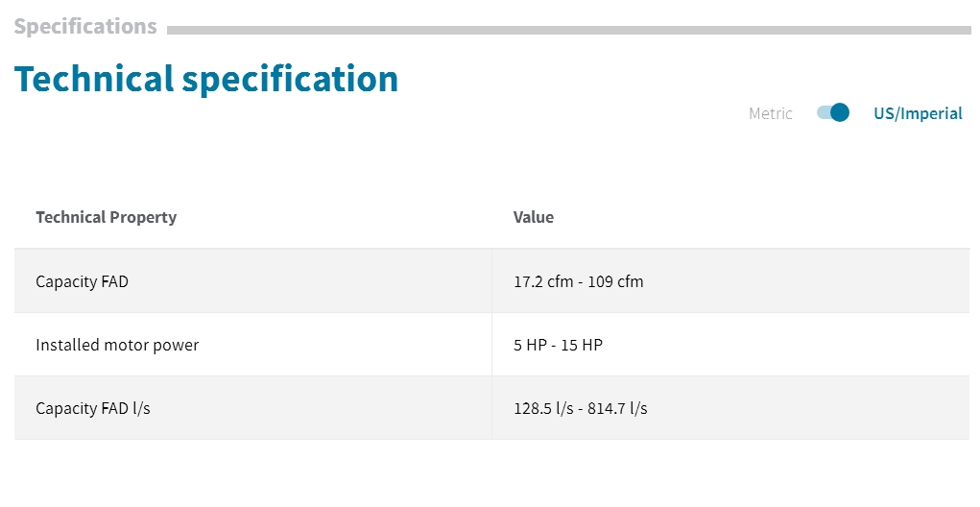Image resolution: width=980 pixels, height=507 pixels.
Task: Click the 128.5 l/s value
Action: [x=543, y=408]
